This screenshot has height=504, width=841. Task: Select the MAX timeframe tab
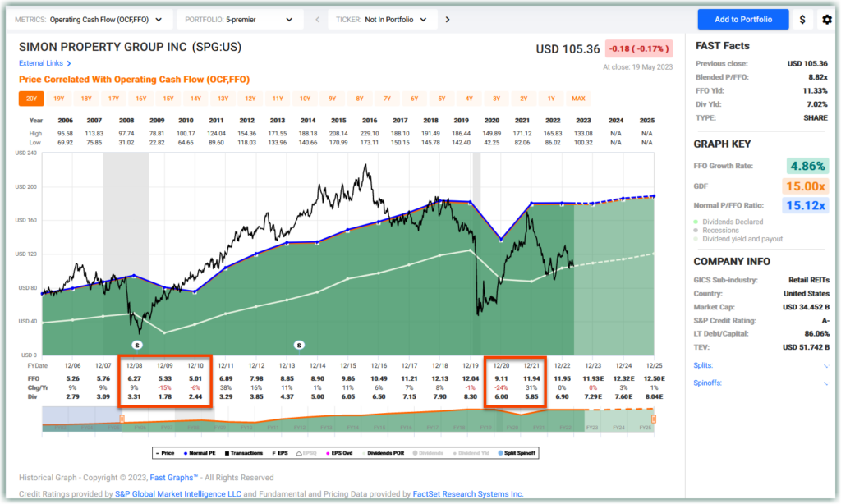click(578, 98)
